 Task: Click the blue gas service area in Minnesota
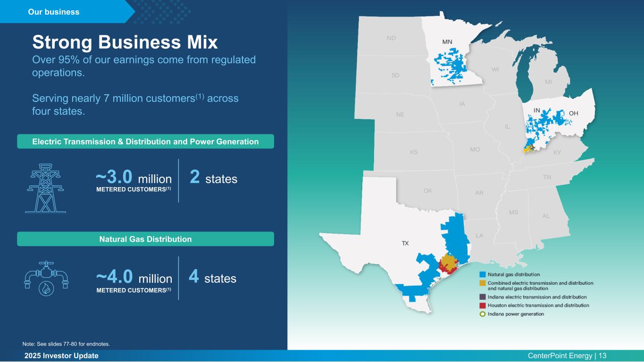pos(450,66)
